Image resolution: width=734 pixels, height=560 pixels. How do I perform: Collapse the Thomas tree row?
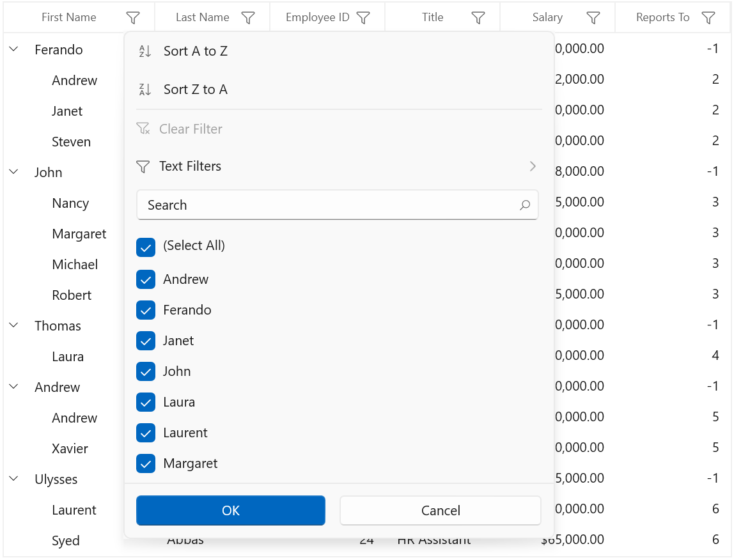pyautogui.click(x=14, y=325)
